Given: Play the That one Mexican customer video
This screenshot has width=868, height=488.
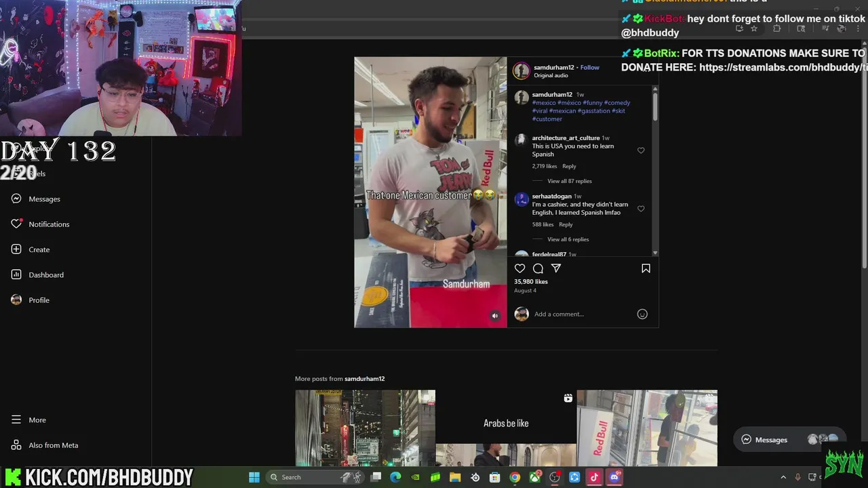Looking at the screenshot, I should pos(430,192).
